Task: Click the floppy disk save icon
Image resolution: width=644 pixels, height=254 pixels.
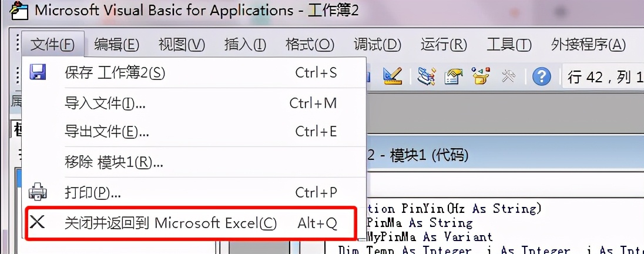Action: pos(38,72)
